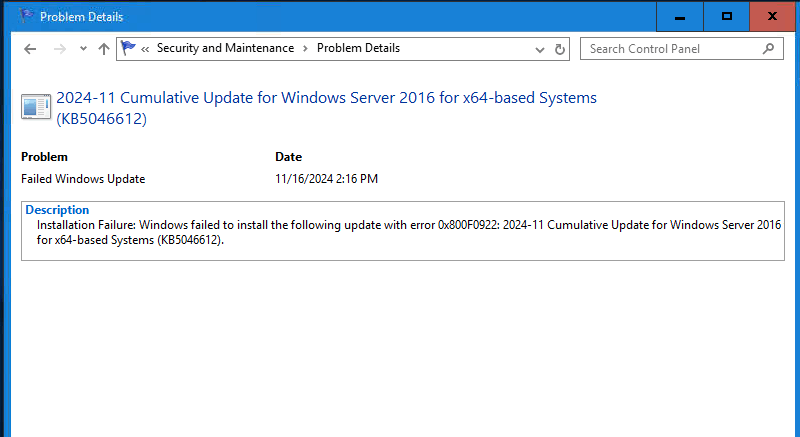Viewport: 800px width, 437px height.
Task: Click the Problem column header
Action: (44, 157)
